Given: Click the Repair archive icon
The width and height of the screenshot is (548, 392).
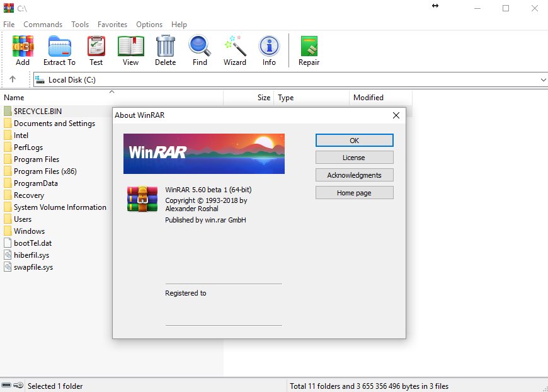Looking at the screenshot, I should [308, 47].
